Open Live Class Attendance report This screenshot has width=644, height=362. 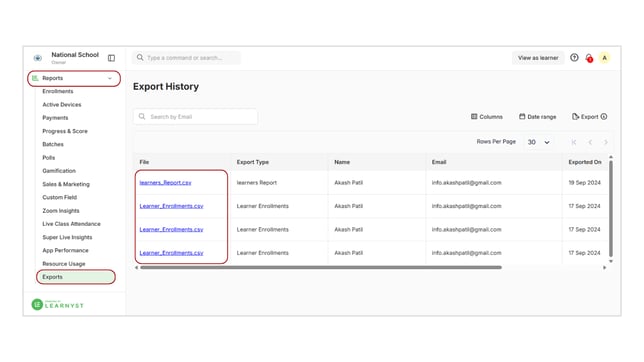[x=71, y=224]
